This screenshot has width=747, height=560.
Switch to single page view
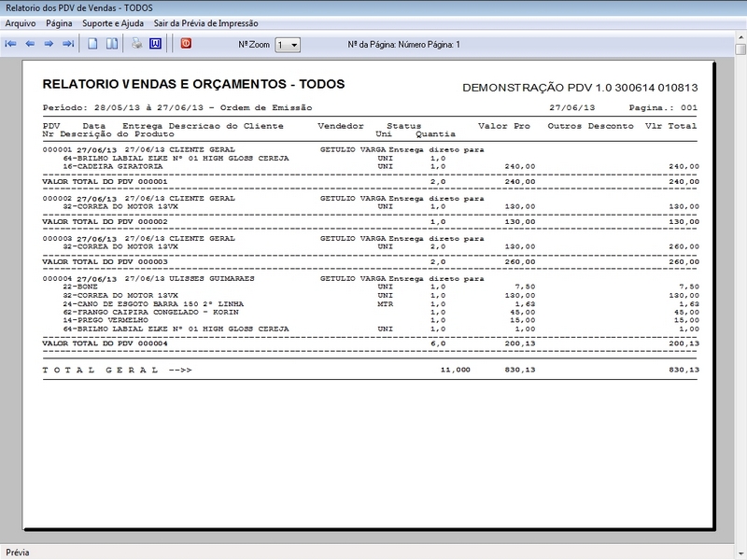pos(92,44)
